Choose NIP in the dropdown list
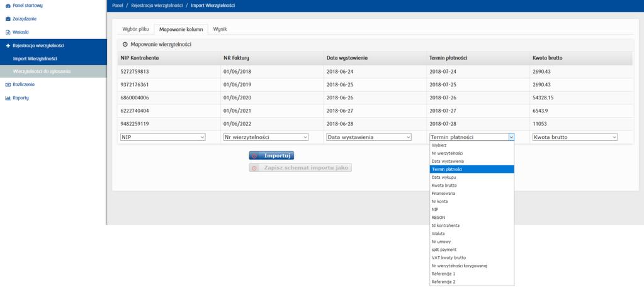Screen dimensions: 644x290 click(x=472, y=209)
